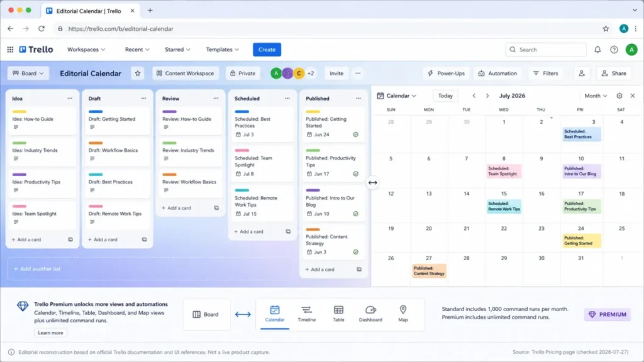
Task: Go to next month in calendar
Action: (487, 96)
